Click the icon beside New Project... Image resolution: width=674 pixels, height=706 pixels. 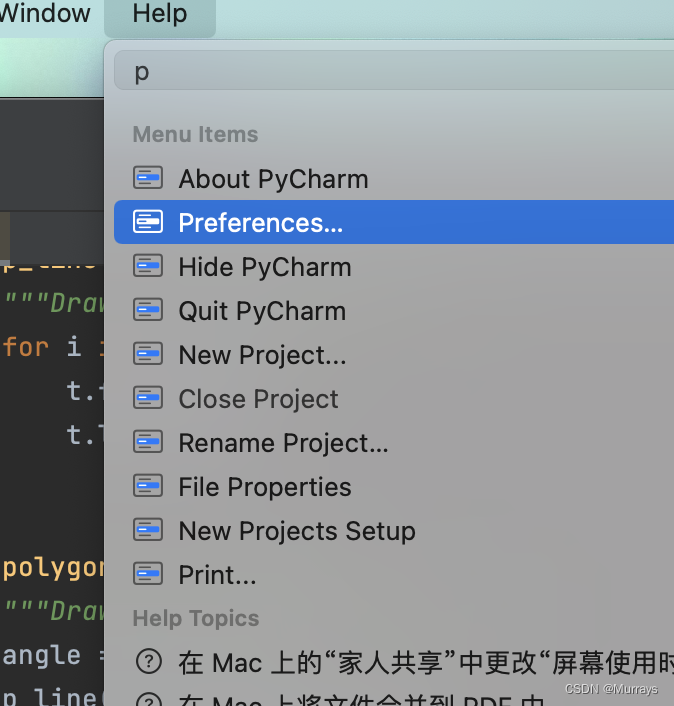point(148,354)
